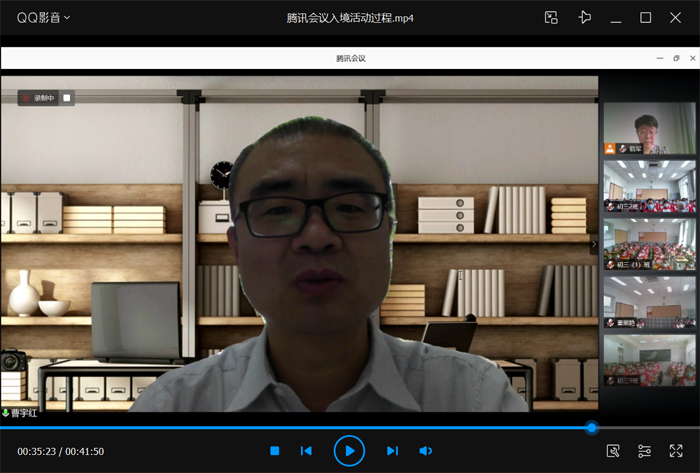Restore down the inner 腾讯会议 window
700x473 pixels.
[x=676, y=58]
